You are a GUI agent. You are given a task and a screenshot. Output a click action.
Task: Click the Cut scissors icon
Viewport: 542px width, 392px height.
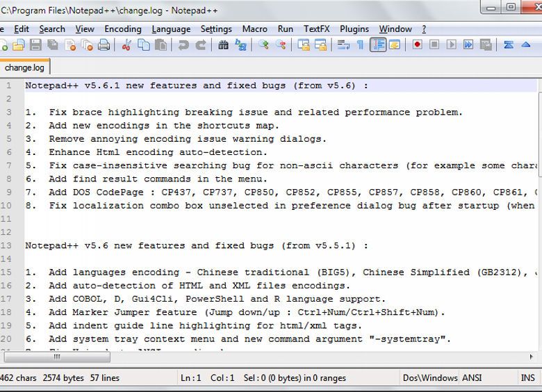point(126,45)
